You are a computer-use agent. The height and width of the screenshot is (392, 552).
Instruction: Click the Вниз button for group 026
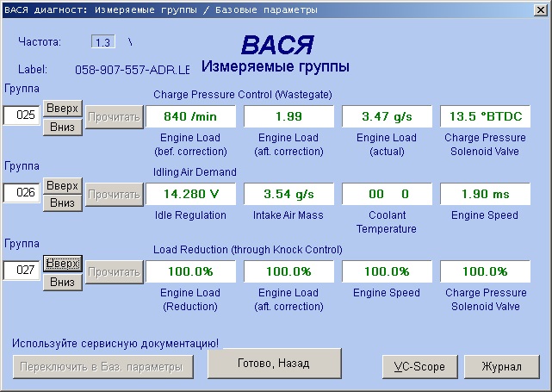pyautogui.click(x=63, y=202)
